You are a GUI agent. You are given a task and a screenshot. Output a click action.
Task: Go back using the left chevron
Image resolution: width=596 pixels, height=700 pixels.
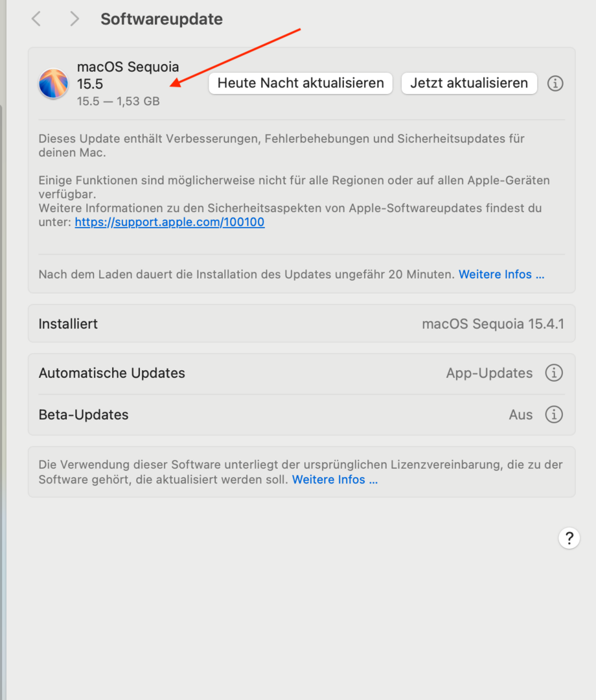pyautogui.click(x=36, y=19)
